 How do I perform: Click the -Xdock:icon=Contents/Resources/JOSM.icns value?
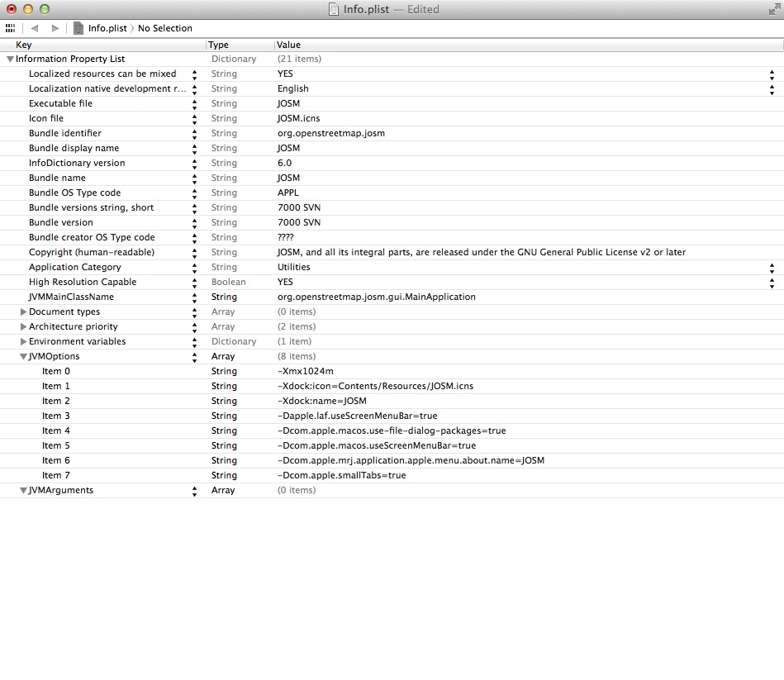click(375, 386)
